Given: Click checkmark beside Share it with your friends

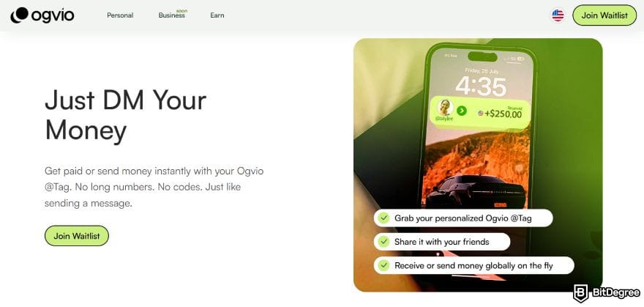Looking at the screenshot, I should 383,242.
